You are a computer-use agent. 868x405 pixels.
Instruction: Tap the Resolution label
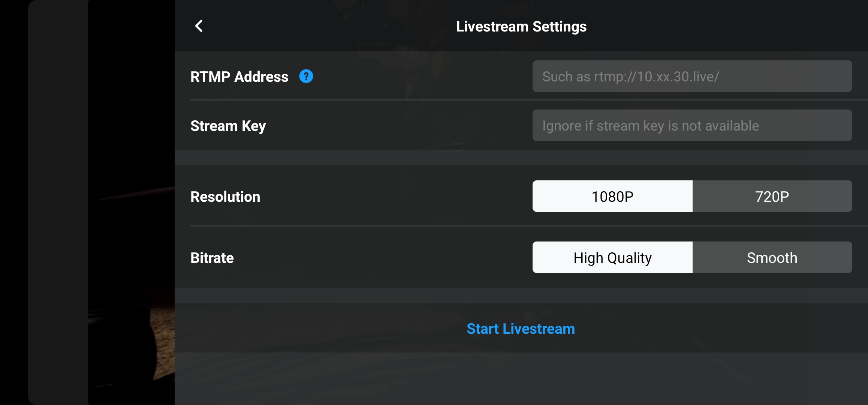[x=225, y=196]
